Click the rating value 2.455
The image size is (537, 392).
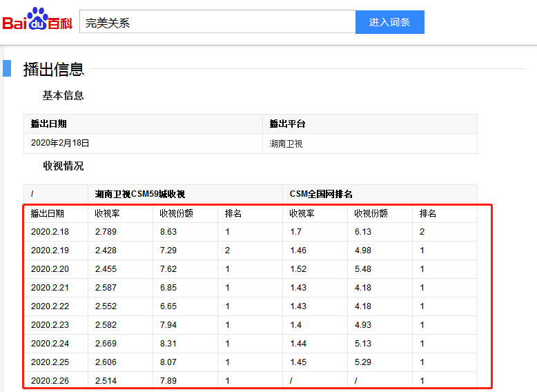[x=106, y=269]
